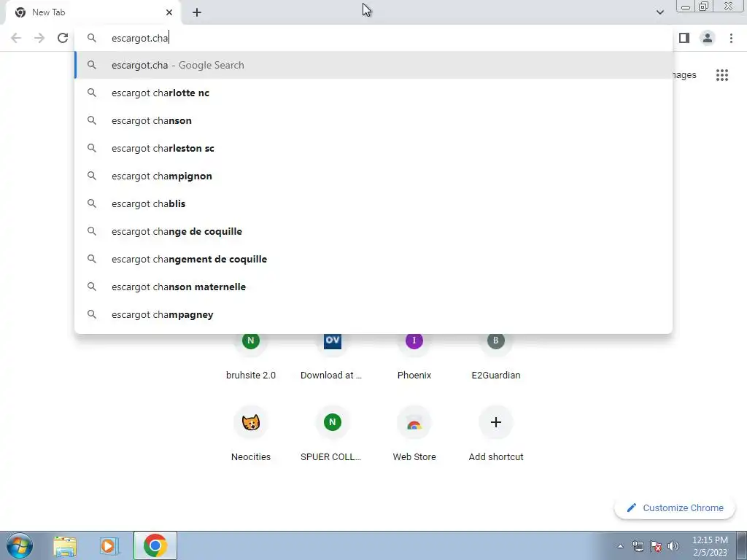Select the New Tab tab
The image size is (747, 560).
[93, 12]
